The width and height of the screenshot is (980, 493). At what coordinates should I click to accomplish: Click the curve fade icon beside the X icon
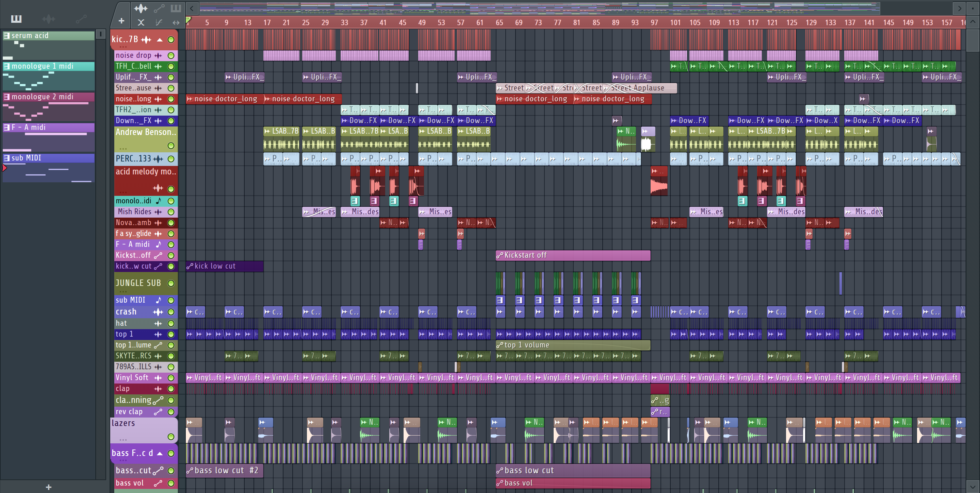click(159, 22)
